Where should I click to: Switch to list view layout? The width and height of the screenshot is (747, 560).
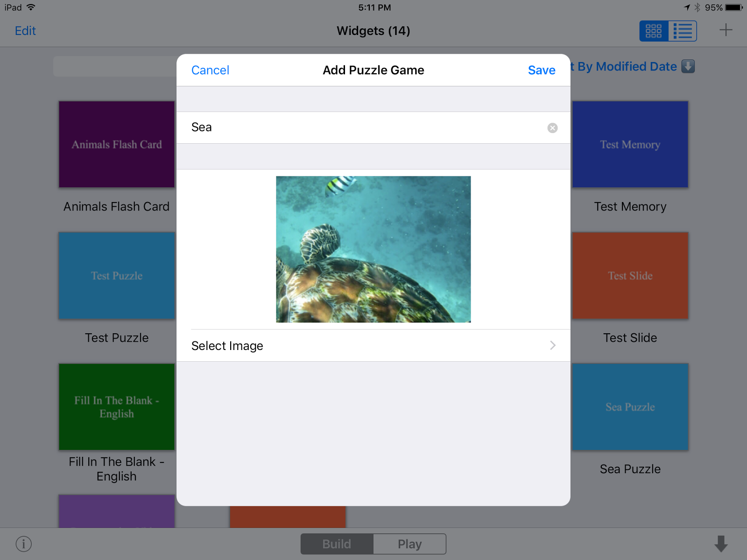click(683, 31)
